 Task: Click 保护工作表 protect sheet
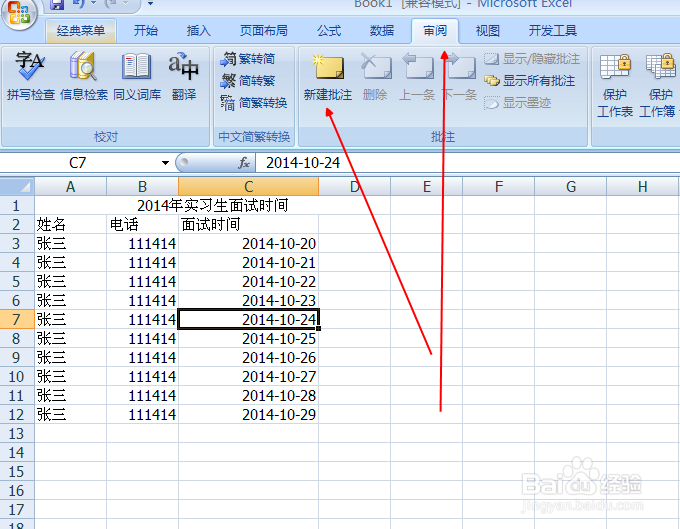tap(615, 85)
